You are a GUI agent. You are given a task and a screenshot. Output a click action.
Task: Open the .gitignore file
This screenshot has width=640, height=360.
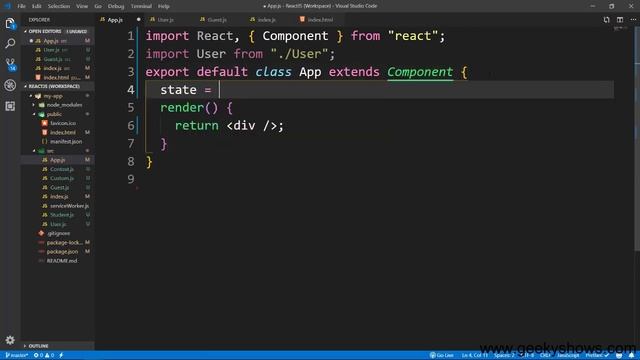(58, 233)
